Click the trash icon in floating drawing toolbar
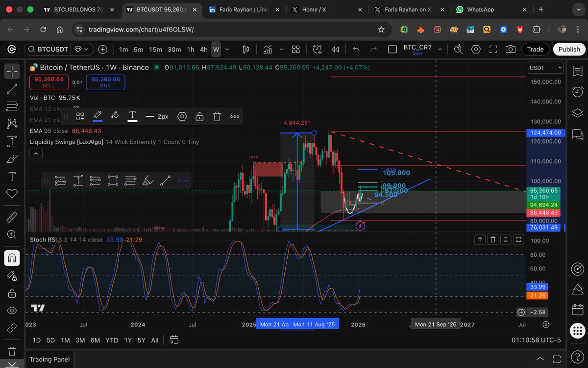The width and height of the screenshot is (588, 368). (x=217, y=116)
